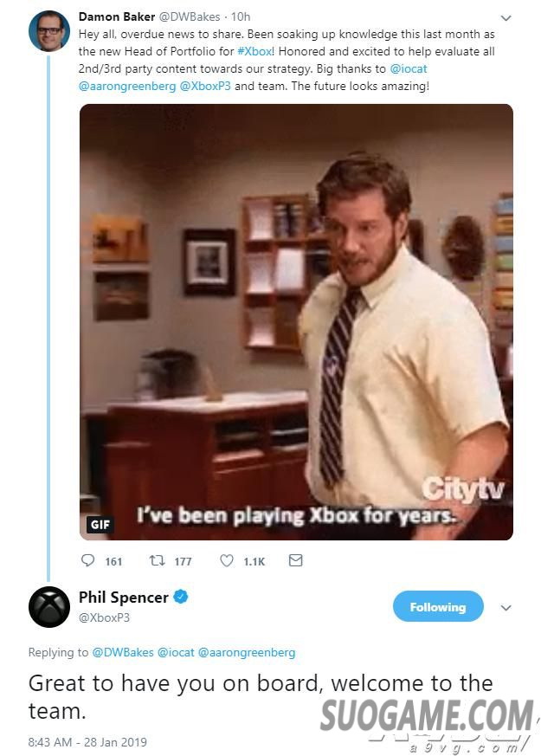Open the 8:43 AM - 28 Jan 2019 timestamp
541x756 pixels.
(x=87, y=741)
